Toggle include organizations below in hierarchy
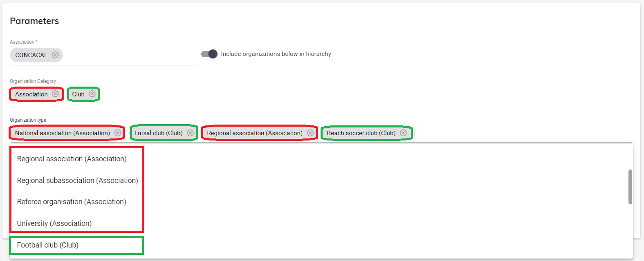 pyautogui.click(x=209, y=54)
